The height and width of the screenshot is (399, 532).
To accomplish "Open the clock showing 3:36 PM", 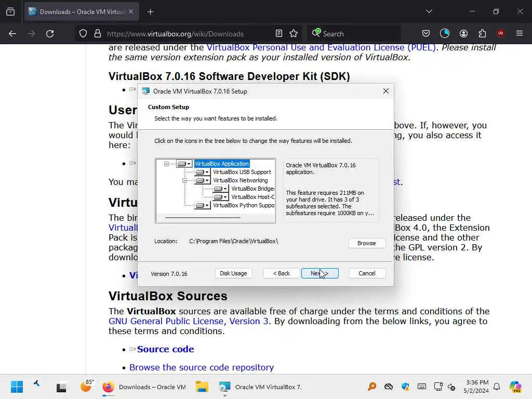I will (477, 387).
